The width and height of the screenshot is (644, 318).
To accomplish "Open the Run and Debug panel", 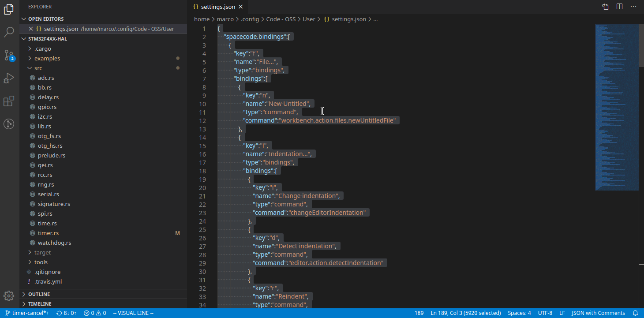I will tap(9, 78).
